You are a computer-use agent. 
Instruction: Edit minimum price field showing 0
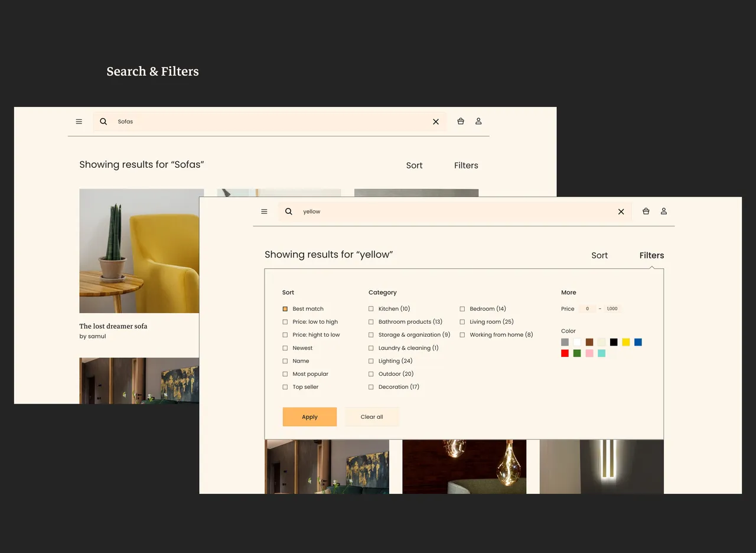(x=587, y=308)
